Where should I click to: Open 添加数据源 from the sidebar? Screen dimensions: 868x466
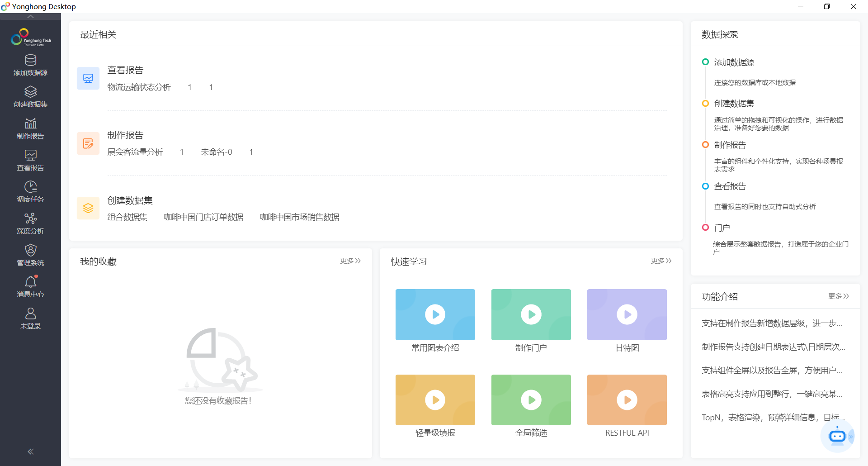pyautogui.click(x=30, y=65)
